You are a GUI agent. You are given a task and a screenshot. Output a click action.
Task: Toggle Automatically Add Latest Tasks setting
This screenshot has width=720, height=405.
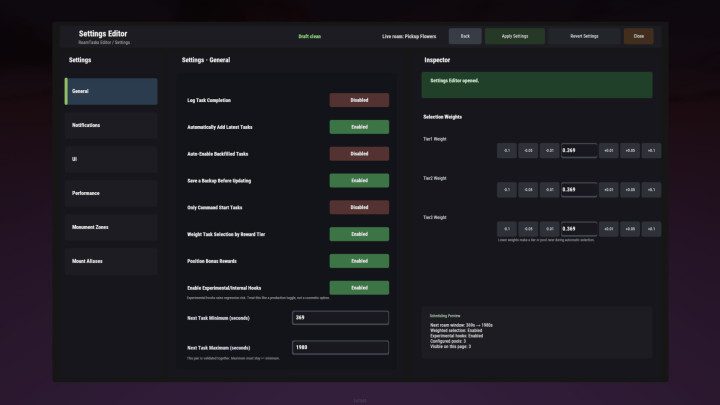tap(359, 127)
